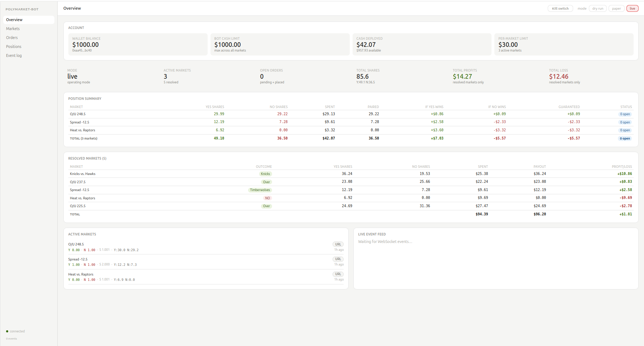644x346 pixels.
Task: Click the Cash Deployed $42.07 card
Action: (422, 44)
